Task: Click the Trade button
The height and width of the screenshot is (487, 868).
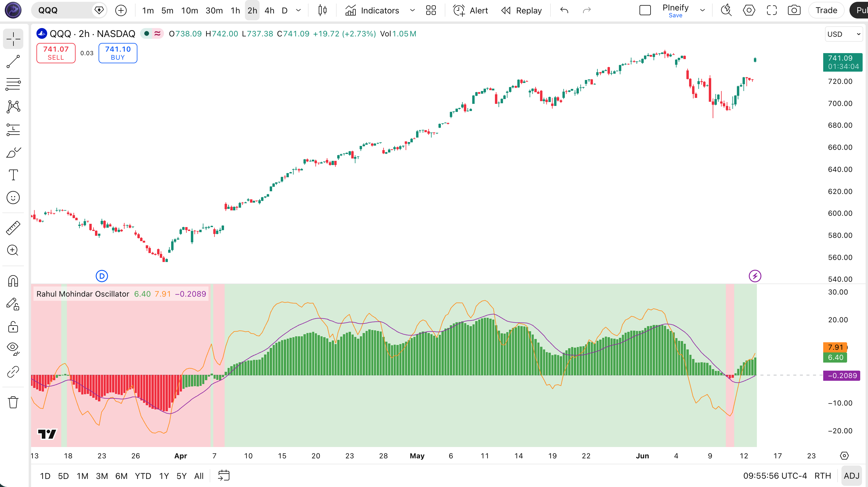Action: coord(826,10)
